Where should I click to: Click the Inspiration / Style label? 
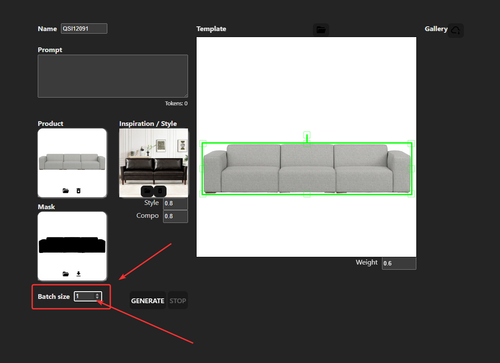coord(148,124)
